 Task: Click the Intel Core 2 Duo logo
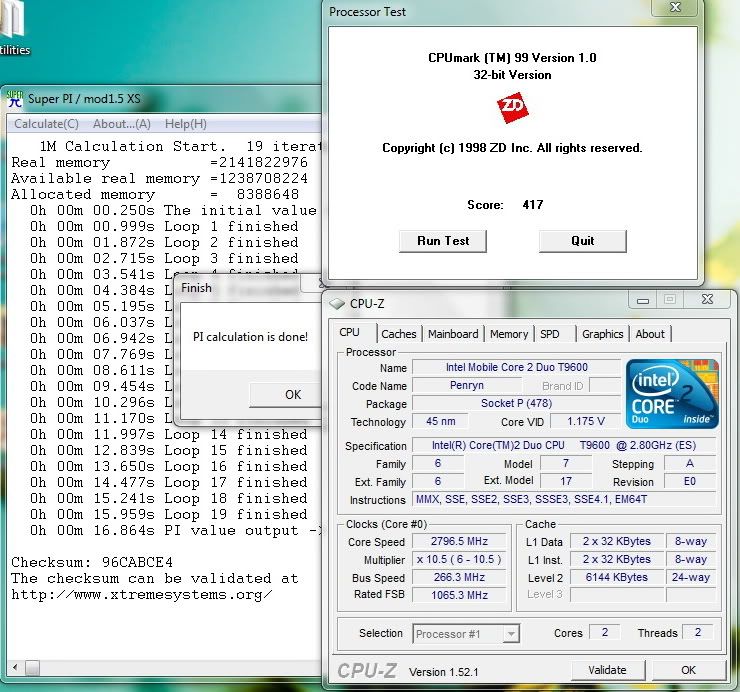(x=672, y=394)
